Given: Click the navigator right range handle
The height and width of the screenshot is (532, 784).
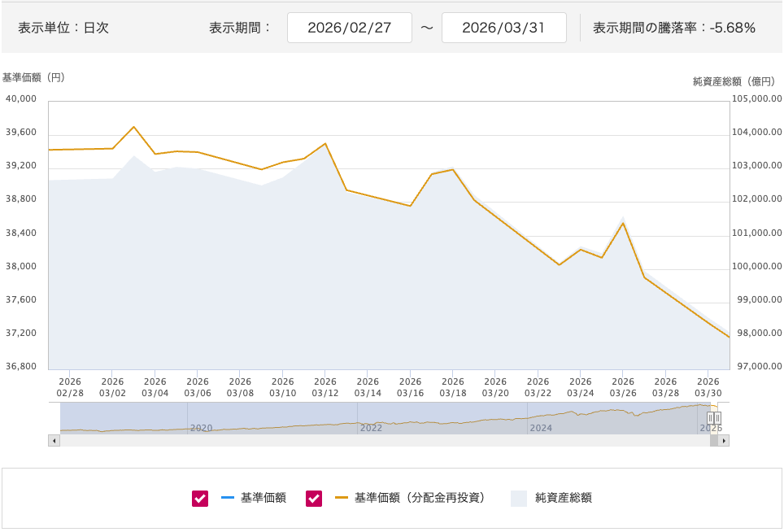Looking at the screenshot, I should [x=717, y=418].
